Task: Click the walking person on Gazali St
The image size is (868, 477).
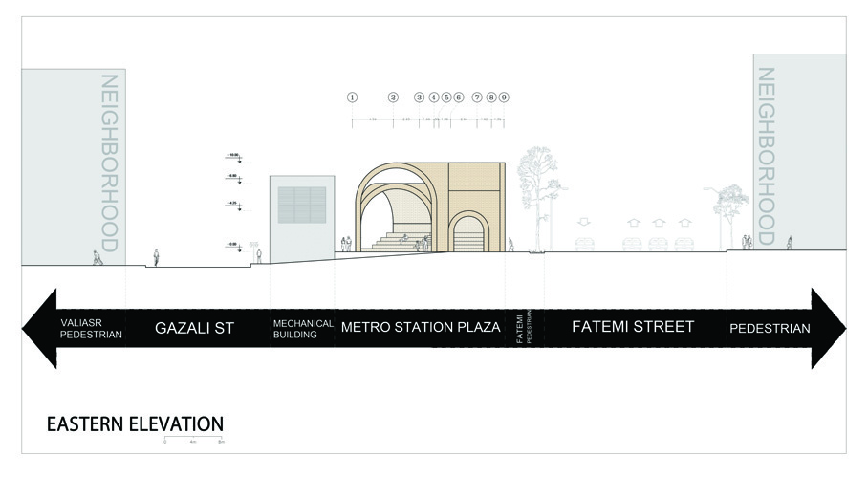Action: pyautogui.click(x=156, y=258)
